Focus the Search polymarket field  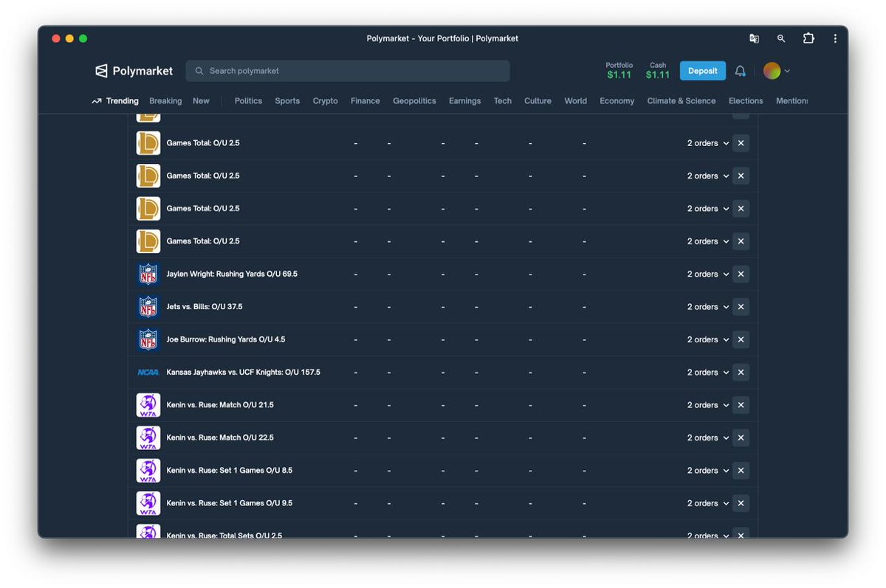pyautogui.click(x=348, y=71)
